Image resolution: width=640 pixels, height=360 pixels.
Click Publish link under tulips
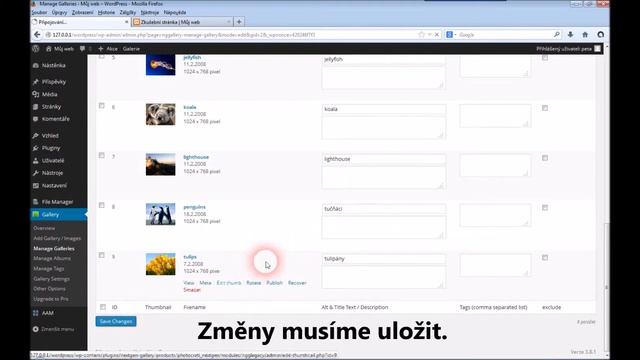click(274, 282)
